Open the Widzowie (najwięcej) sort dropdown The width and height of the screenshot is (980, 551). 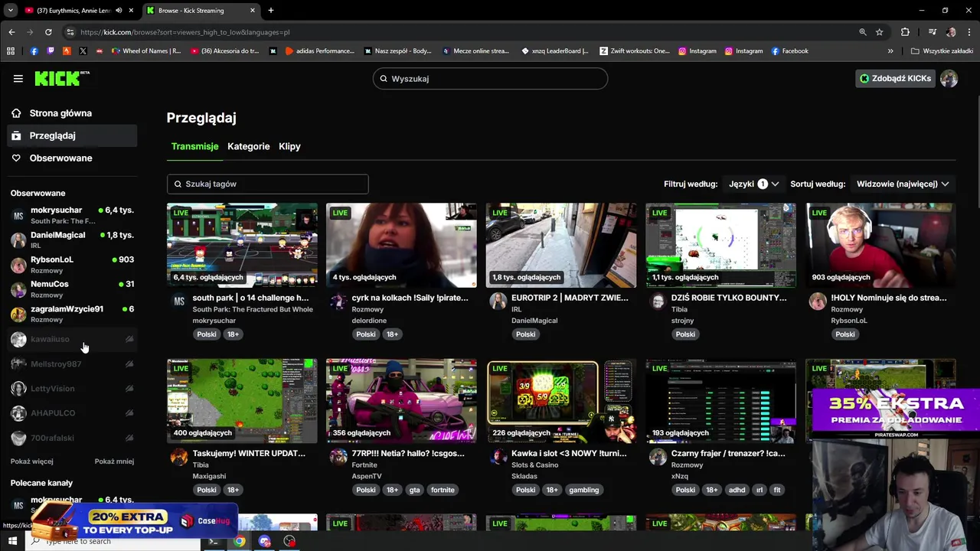(x=903, y=184)
